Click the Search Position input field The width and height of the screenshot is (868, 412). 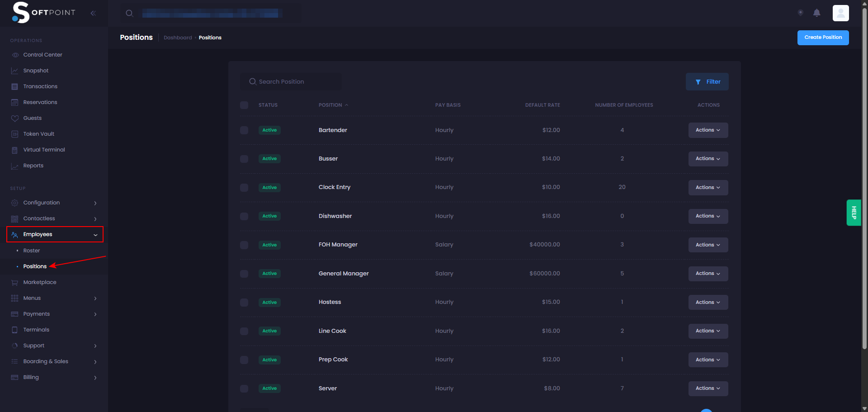pos(294,82)
